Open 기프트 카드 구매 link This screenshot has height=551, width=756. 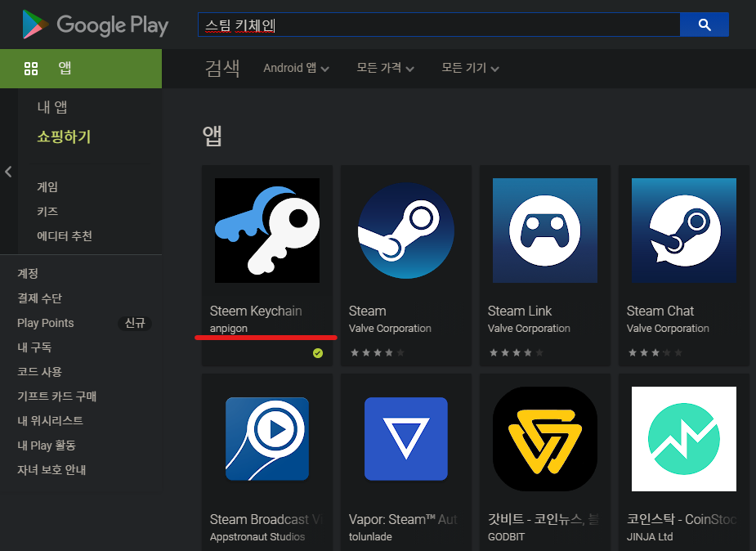[57, 396]
